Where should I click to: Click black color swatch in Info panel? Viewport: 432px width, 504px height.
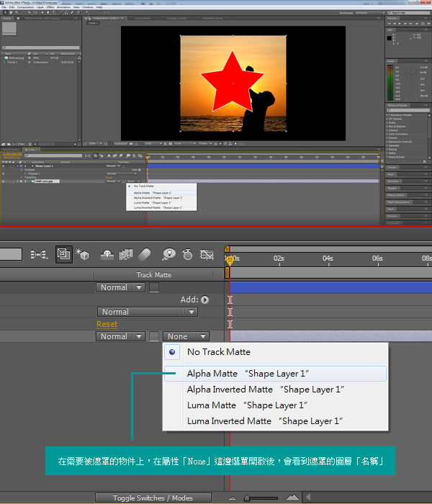tap(390, 38)
